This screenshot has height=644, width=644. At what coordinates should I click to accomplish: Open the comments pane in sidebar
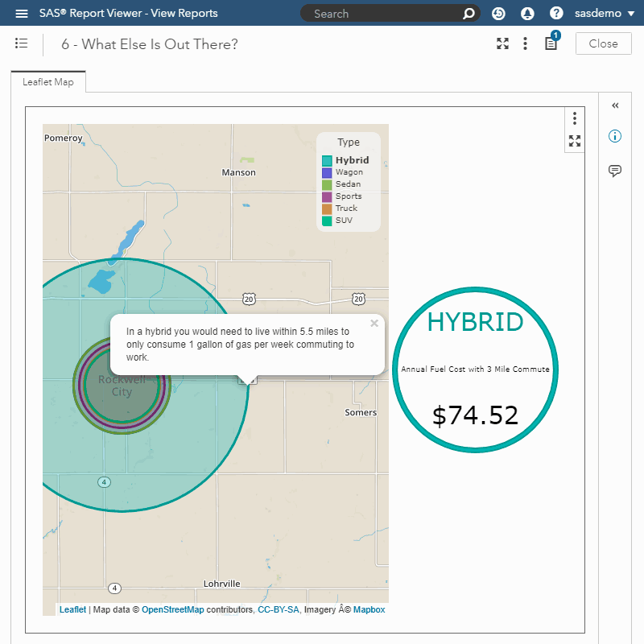[x=615, y=171]
